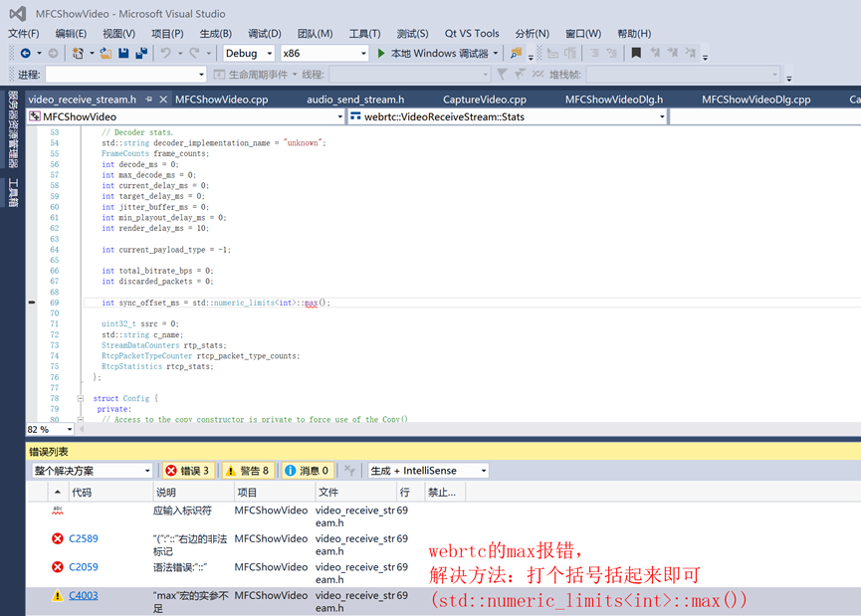Click the comment out lines icon
This screenshot has height=616, width=861.
click(594, 54)
